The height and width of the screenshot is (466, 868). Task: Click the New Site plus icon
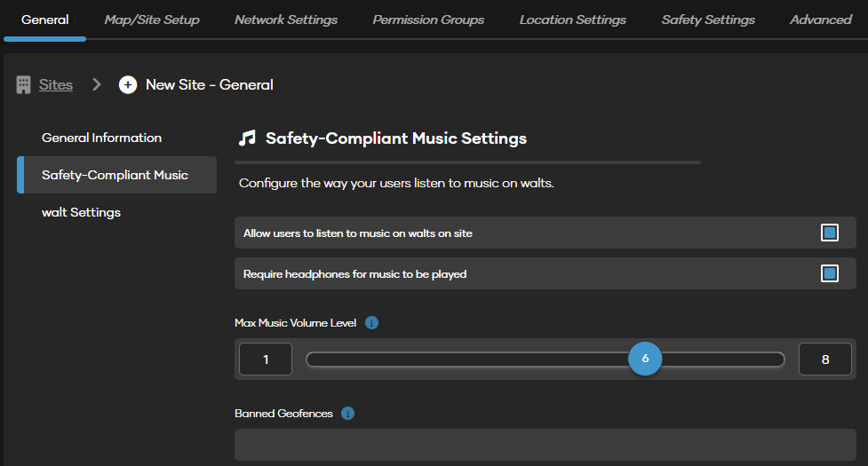coord(128,84)
